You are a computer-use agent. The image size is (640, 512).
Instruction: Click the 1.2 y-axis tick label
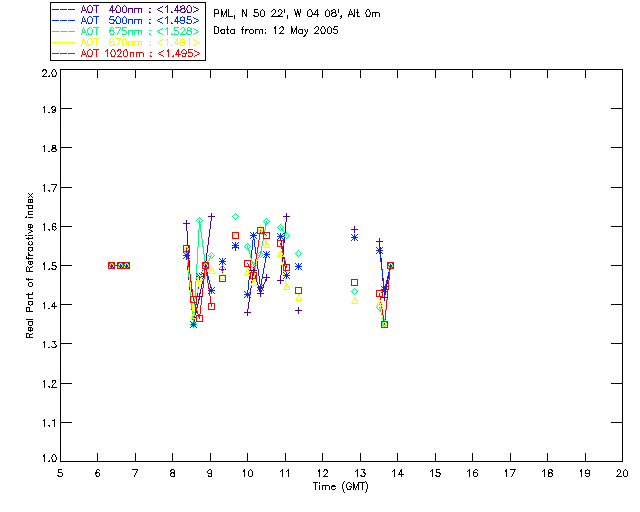(49, 384)
